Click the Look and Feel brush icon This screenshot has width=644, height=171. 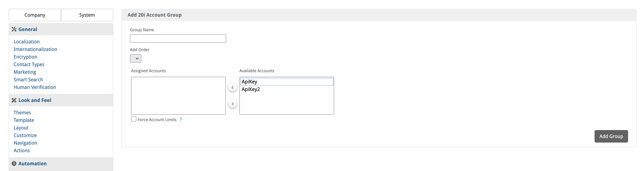[x=14, y=100]
